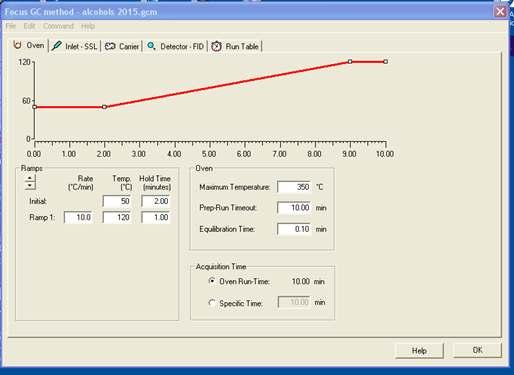Select the Specific Time radio button
The image size is (514, 375).
coord(212,303)
